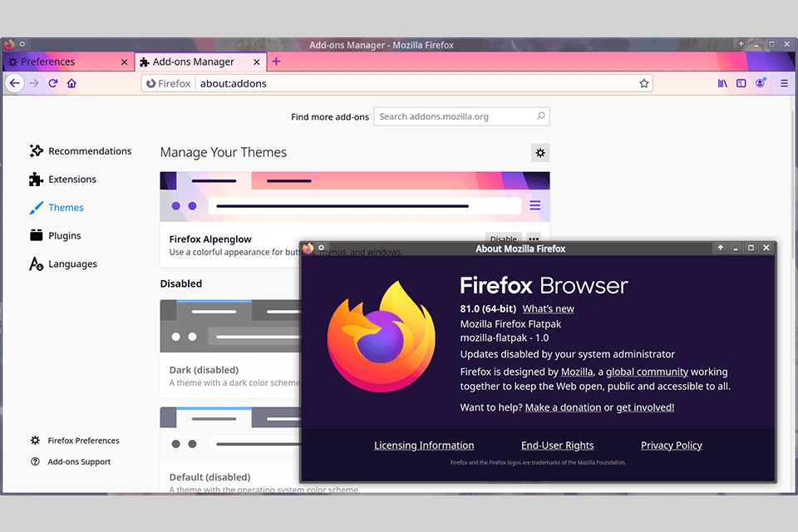Click the Default theme preview image
This screenshot has width=798, height=532.
pyautogui.click(x=230, y=433)
